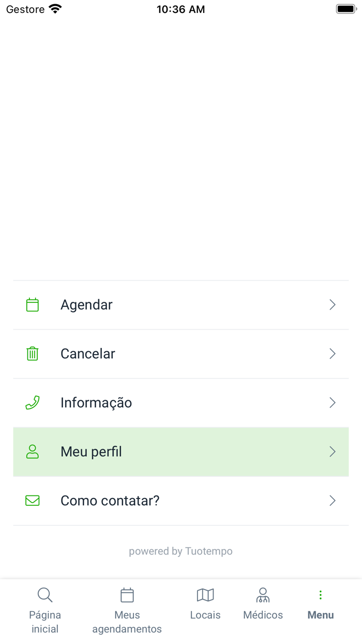The width and height of the screenshot is (362, 644).
Task: Click the trash icon beside Cancelar
Action: tap(32, 354)
